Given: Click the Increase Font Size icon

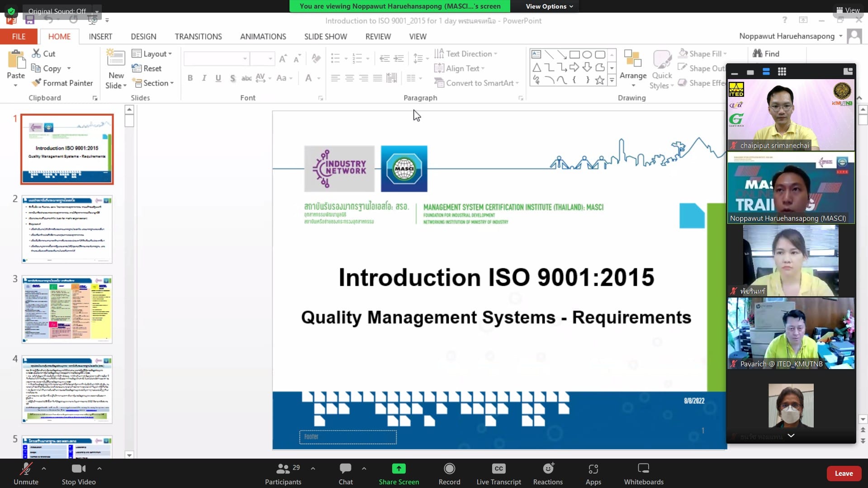Looking at the screenshot, I should coord(283,59).
